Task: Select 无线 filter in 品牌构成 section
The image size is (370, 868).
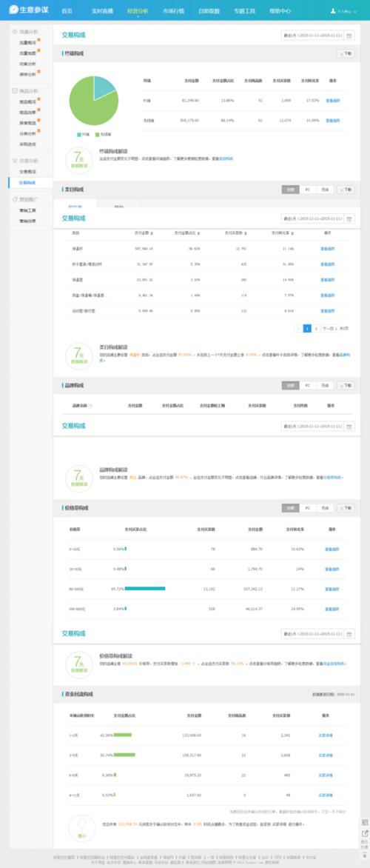Action: click(325, 385)
